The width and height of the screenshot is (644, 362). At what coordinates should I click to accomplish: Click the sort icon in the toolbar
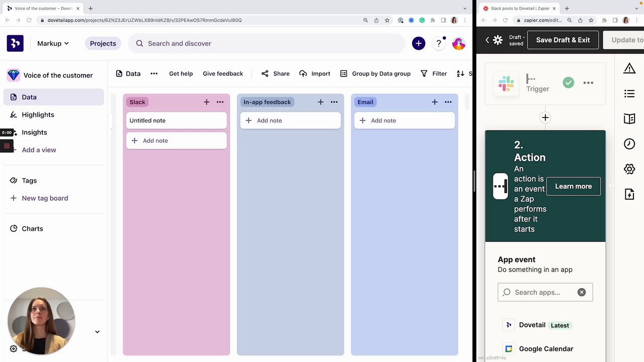460,73
